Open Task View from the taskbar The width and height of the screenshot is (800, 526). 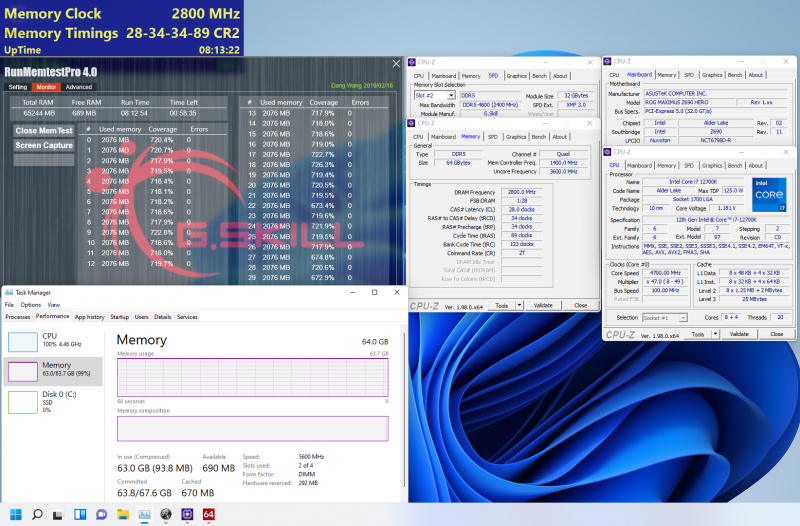point(58,515)
